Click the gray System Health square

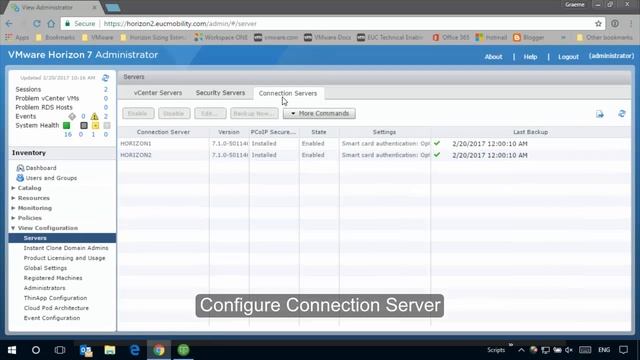coord(107,125)
